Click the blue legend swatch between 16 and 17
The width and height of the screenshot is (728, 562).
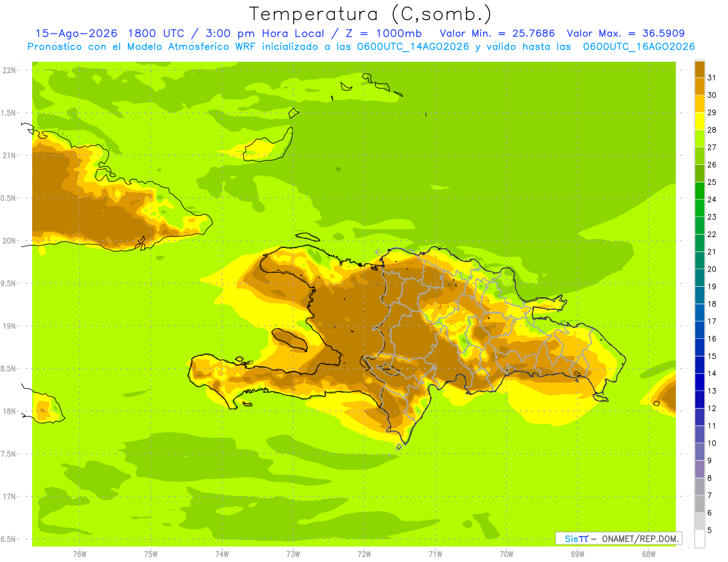(699, 330)
